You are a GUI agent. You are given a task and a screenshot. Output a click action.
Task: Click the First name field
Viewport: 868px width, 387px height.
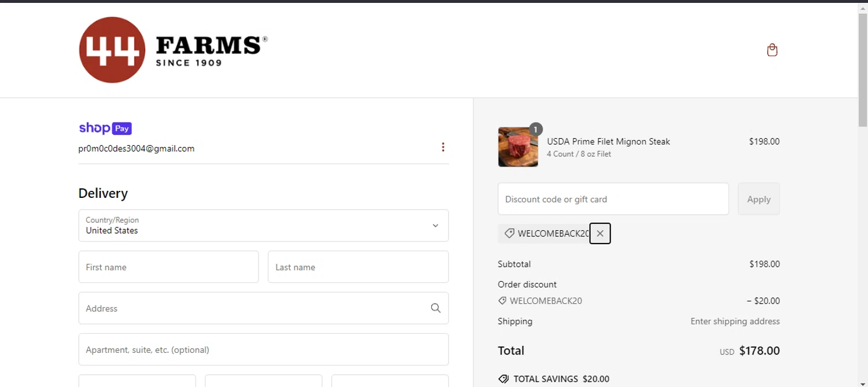coord(168,267)
